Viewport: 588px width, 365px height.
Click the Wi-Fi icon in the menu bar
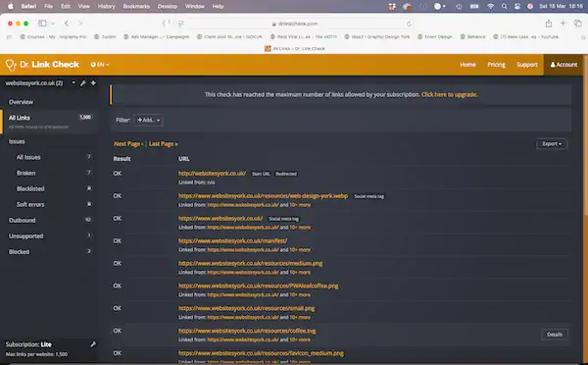click(490, 6)
